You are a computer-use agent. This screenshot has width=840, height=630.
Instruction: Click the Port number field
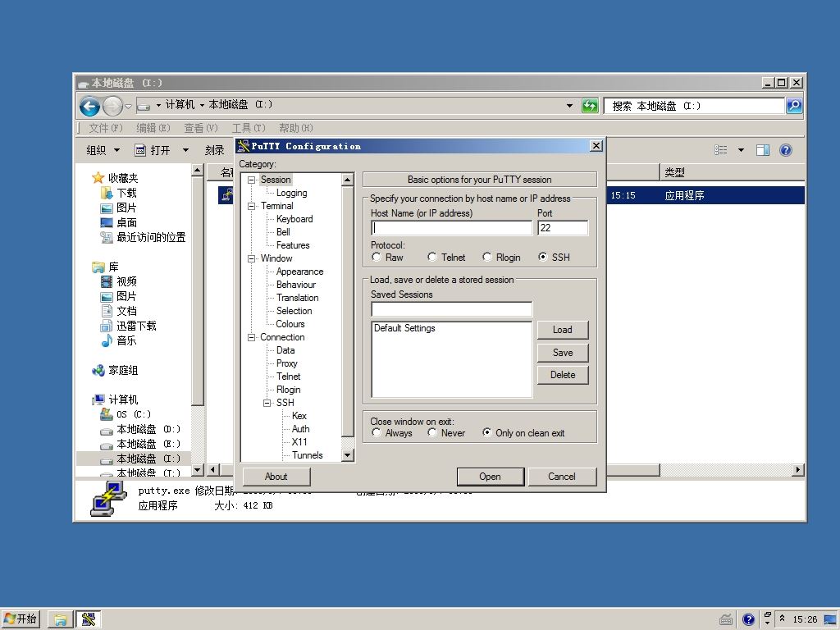coord(563,228)
